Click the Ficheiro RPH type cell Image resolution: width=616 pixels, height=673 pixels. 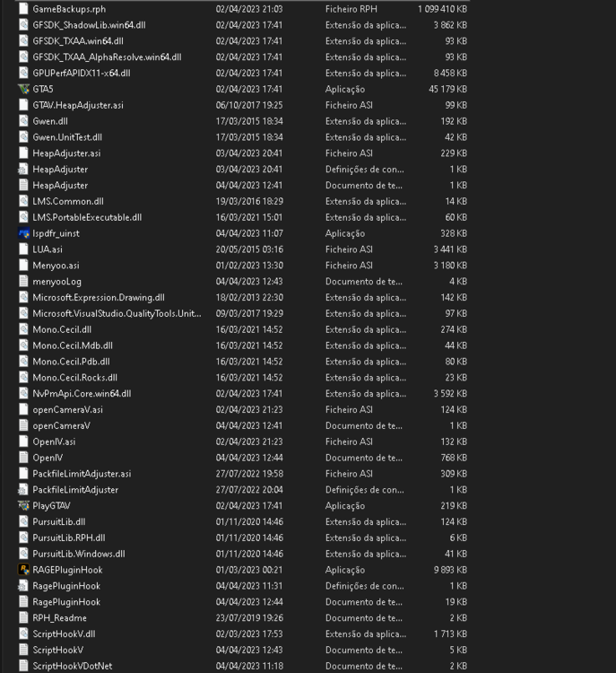351,9
